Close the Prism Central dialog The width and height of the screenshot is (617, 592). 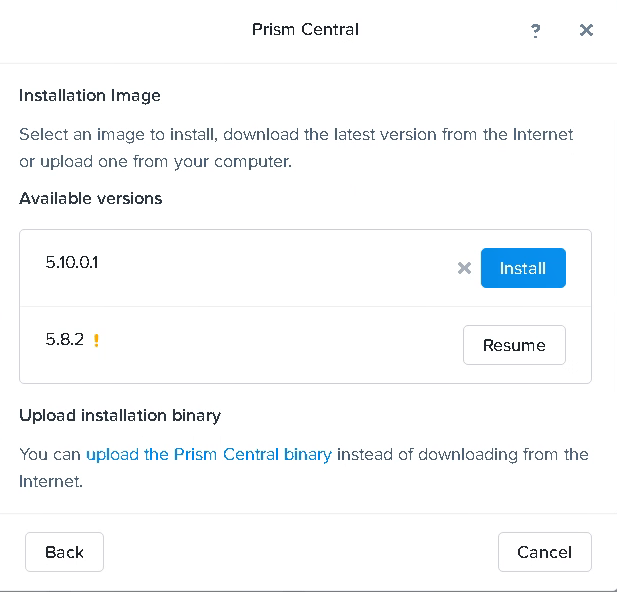pyautogui.click(x=587, y=30)
